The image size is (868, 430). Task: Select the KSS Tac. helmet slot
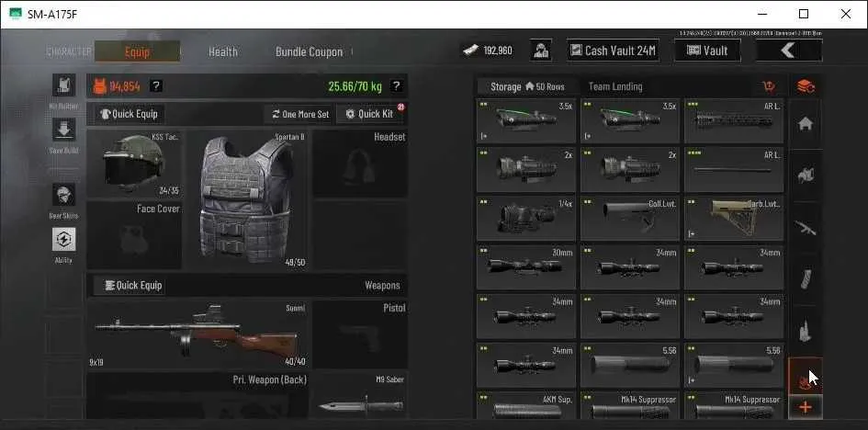pos(134,164)
